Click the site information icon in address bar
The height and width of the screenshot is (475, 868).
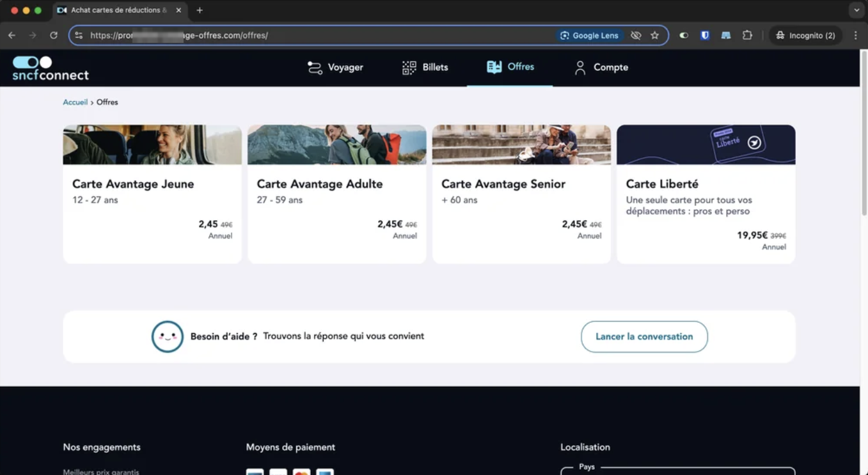pyautogui.click(x=79, y=36)
